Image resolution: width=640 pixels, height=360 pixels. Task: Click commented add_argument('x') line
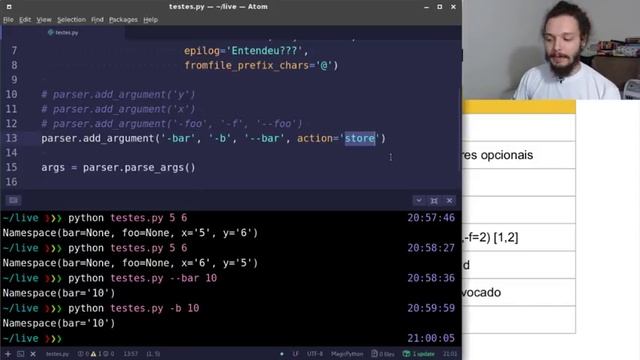click(118, 109)
